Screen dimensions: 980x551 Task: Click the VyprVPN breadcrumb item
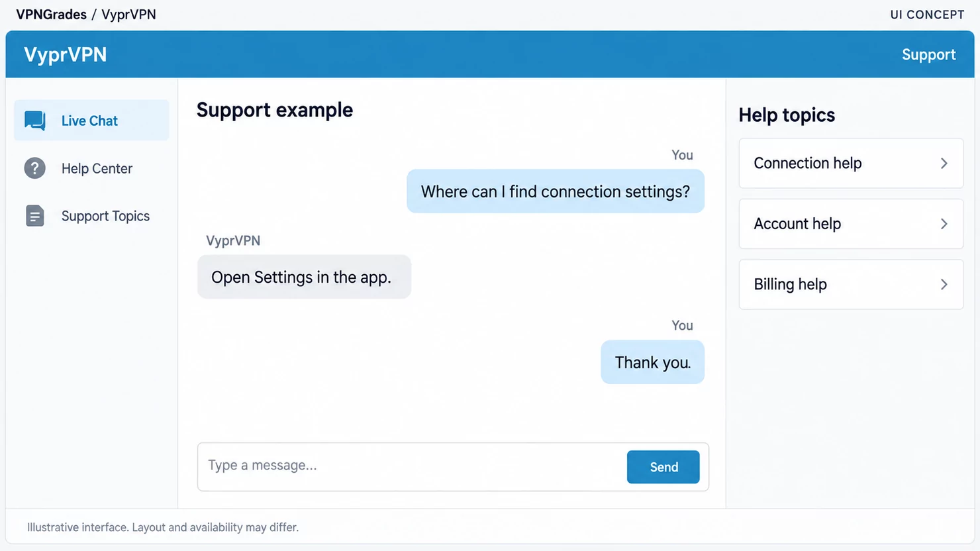[x=128, y=15]
